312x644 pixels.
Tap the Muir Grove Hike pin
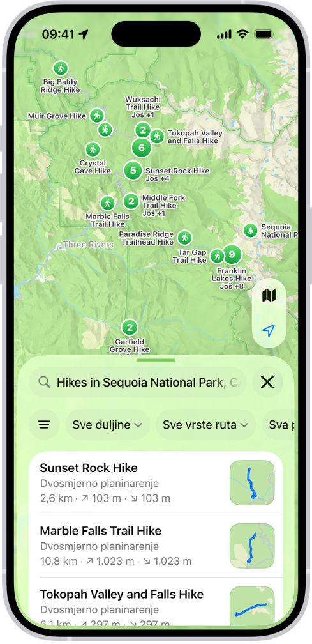(97, 116)
